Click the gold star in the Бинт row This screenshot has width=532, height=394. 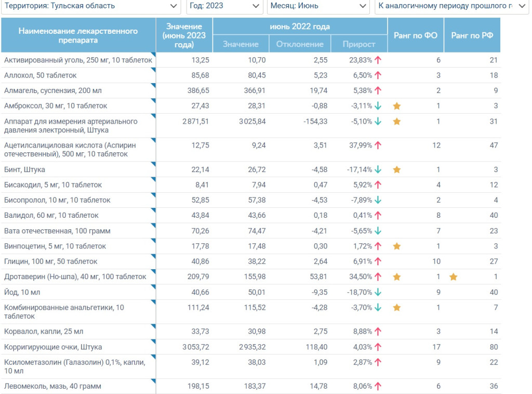397,169
